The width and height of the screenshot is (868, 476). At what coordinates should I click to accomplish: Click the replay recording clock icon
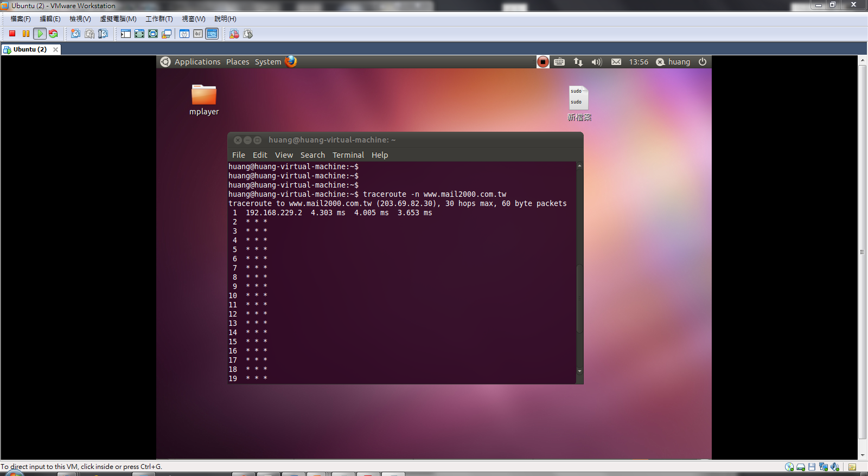coord(248,34)
